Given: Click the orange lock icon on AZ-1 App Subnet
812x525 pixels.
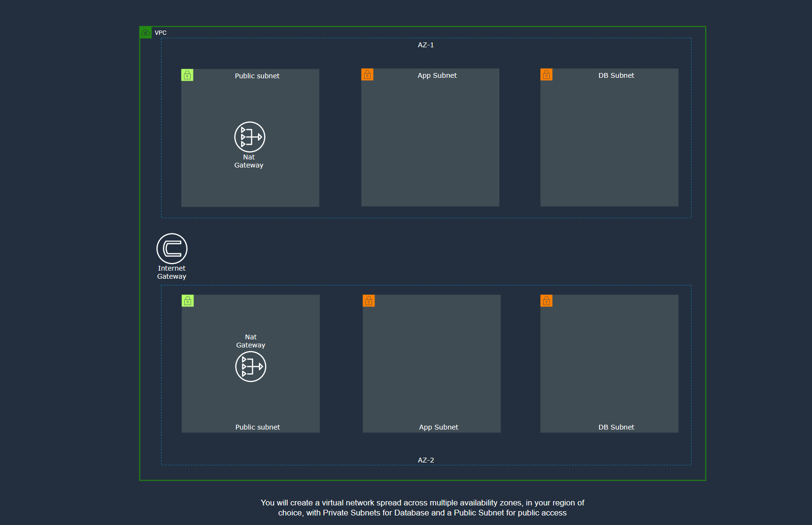Looking at the screenshot, I should point(367,74).
